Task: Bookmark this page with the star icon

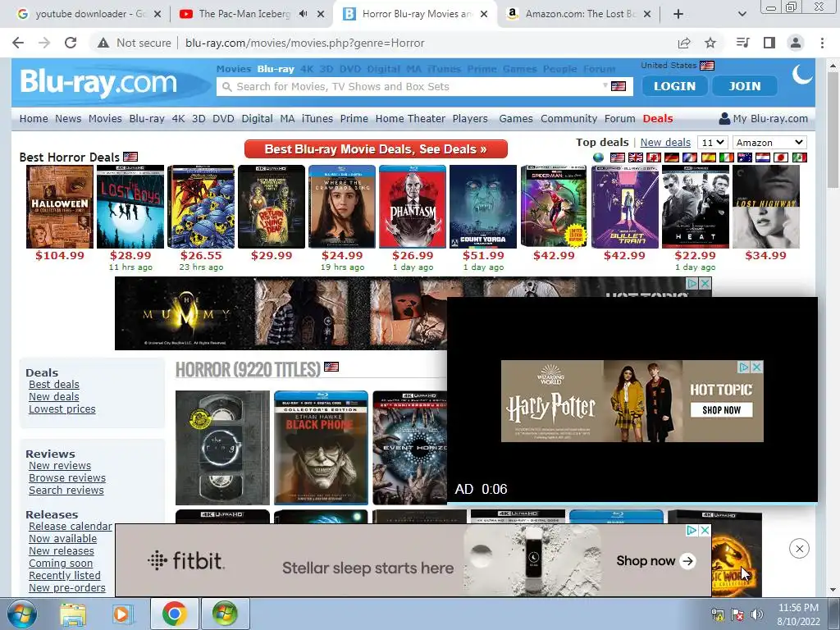Action: (x=710, y=43)
